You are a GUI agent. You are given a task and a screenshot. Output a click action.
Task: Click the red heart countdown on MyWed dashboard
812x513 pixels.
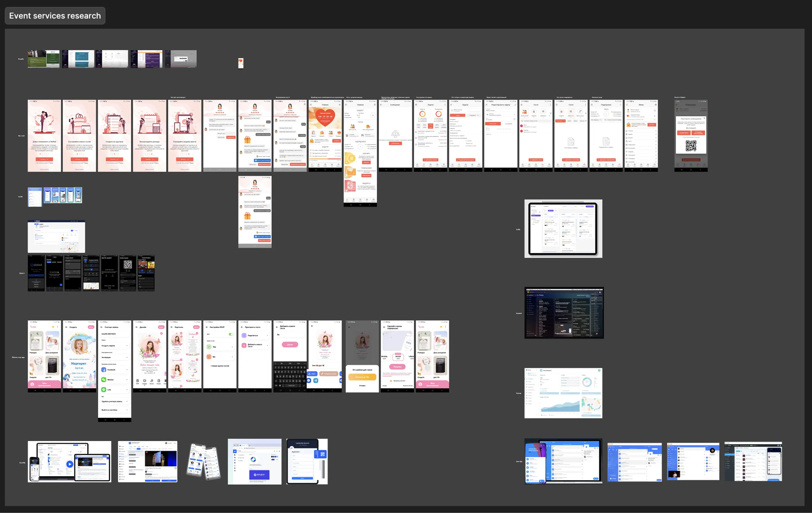click(325, 117)
